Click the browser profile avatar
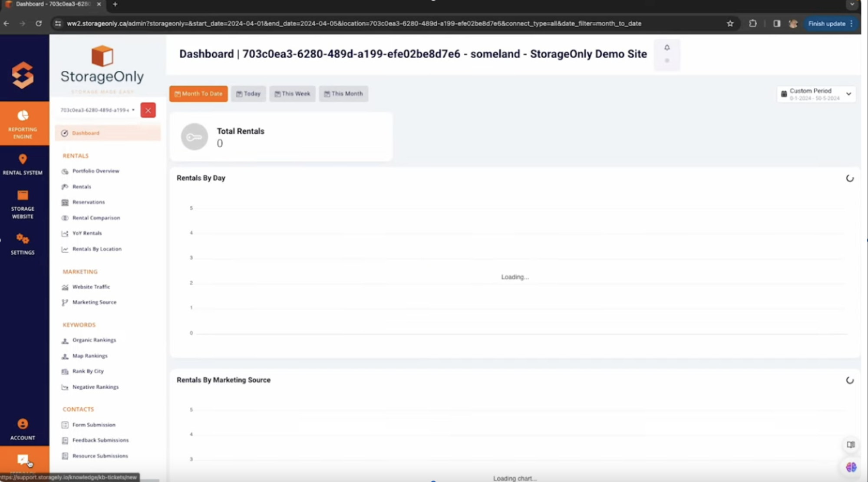The height and width of the screenshot is (482, 868). [793, 23]
